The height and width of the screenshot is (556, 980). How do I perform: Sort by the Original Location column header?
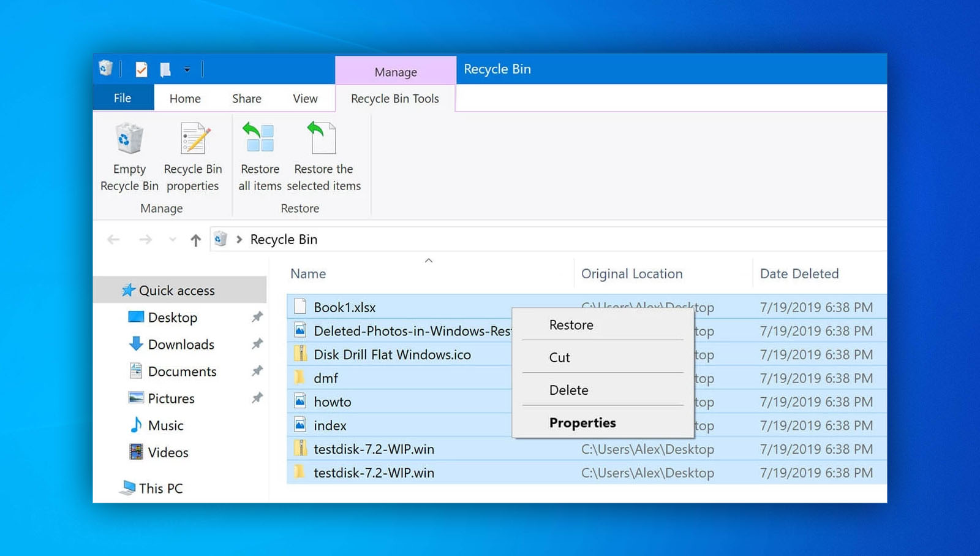631,274
